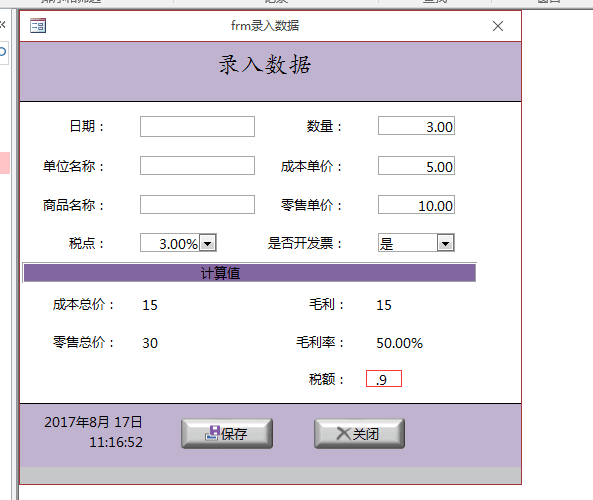Click the 毛利率 value 50.00%
Image resolution: width=593 pixels, height=500 pixels.
(399, 343)
